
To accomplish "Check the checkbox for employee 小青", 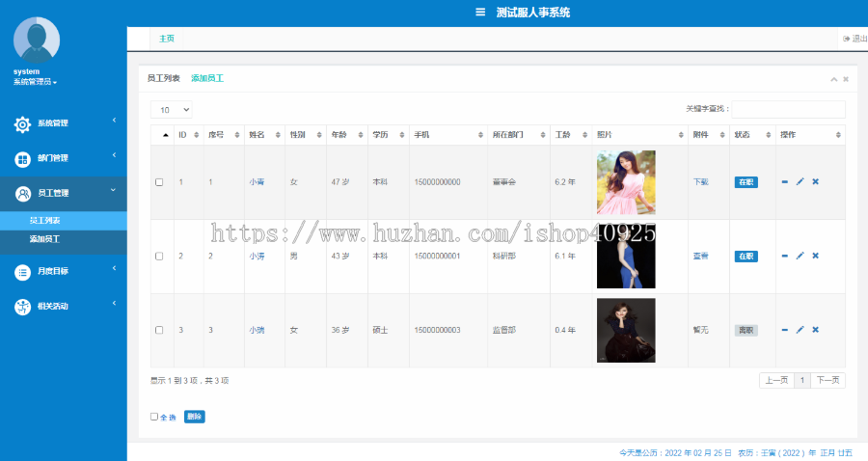I will coord(159,182).
